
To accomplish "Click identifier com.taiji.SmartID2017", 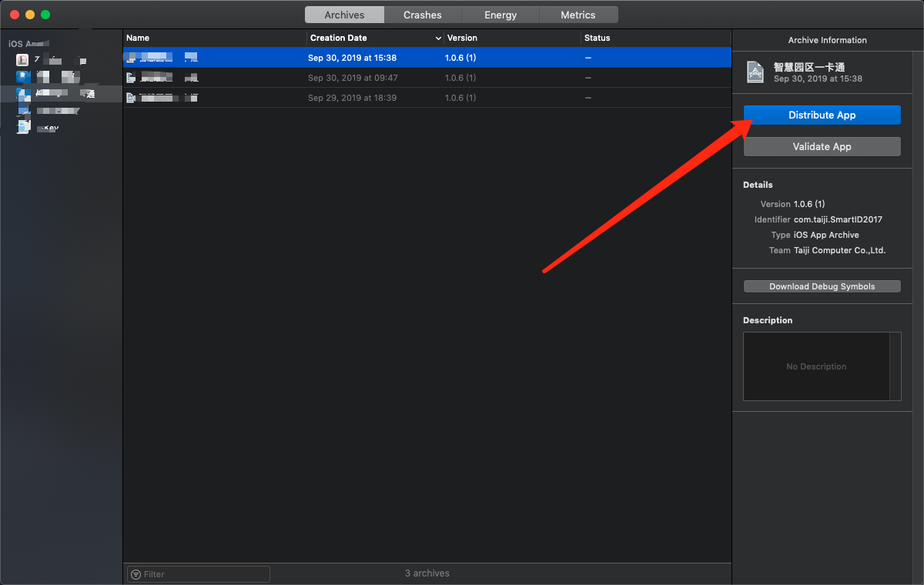I will point(838,219).
